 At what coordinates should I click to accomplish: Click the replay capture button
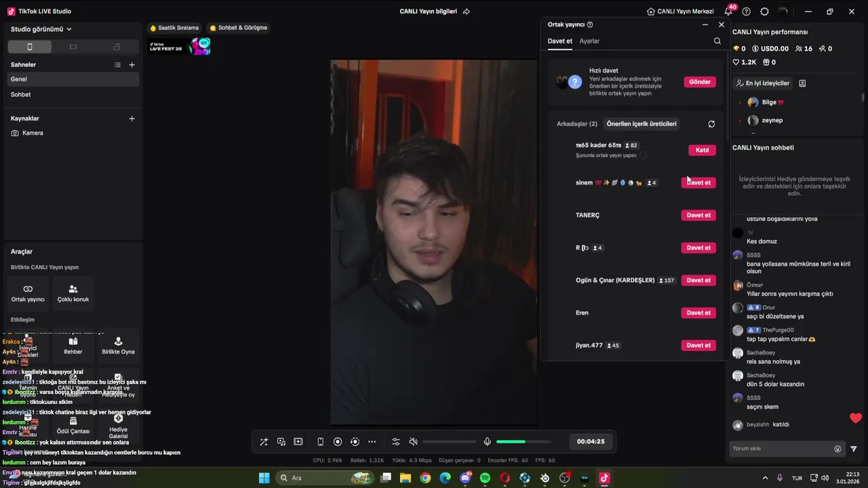coord(355,442)
